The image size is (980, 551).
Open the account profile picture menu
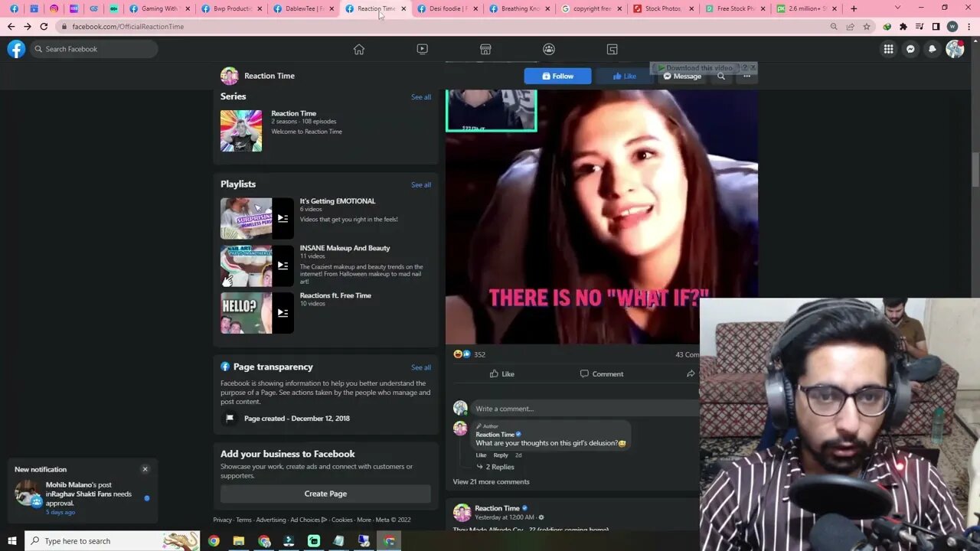[x=955, y=49]
